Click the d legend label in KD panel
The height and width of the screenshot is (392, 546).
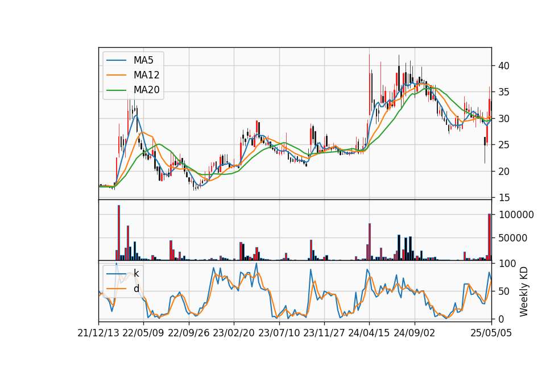[x=136, y=289]
